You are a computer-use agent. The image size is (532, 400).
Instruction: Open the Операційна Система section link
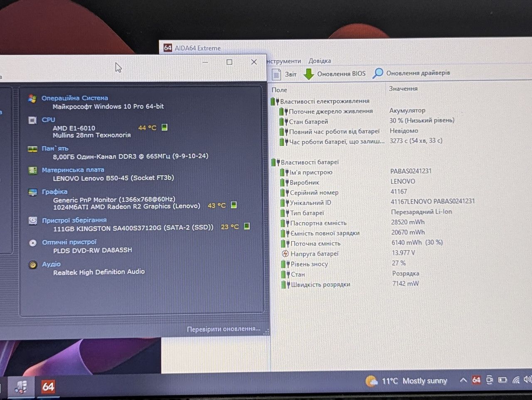[x=75, y=98]
